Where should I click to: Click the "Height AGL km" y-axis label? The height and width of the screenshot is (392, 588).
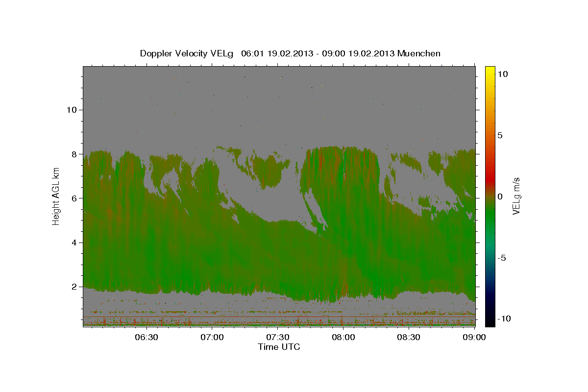(56, 196)
